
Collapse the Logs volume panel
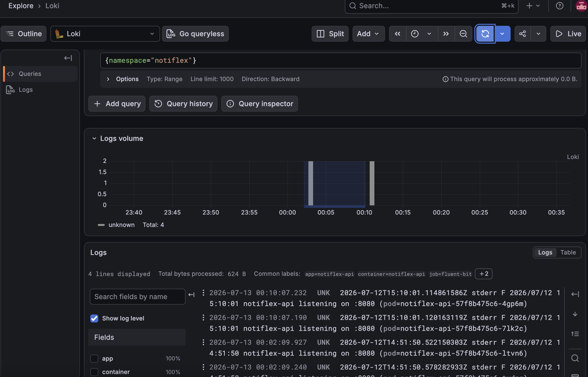tap(94, 138)
